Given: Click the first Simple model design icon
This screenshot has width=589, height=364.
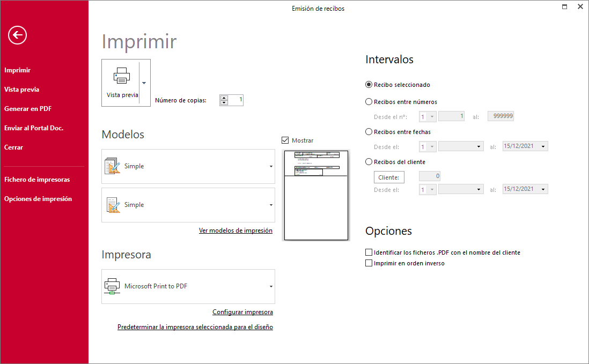Looking at the screenshot, I should click(112, 166).
